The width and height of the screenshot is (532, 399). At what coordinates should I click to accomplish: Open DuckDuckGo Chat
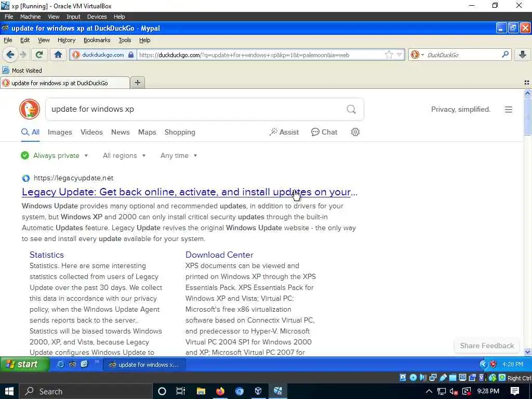pos(324,132)
